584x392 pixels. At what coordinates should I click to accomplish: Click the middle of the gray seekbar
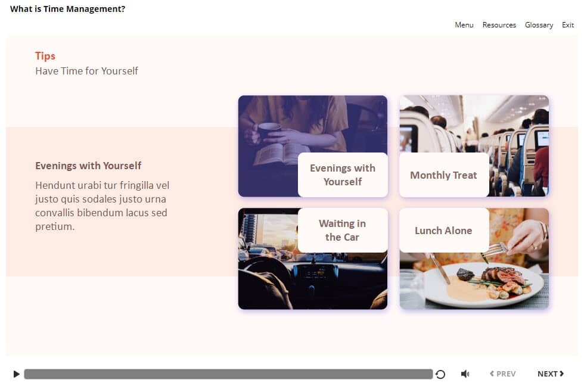click(228, 374)
